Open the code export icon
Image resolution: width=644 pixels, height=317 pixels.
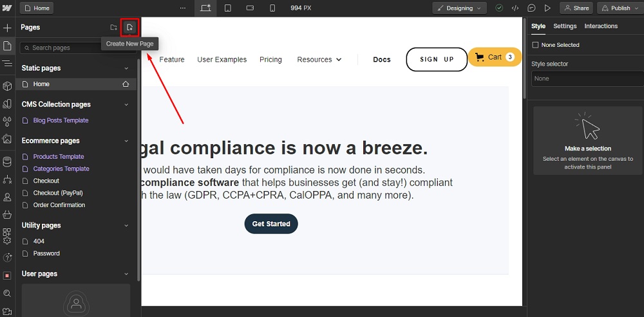pos(515,8)
